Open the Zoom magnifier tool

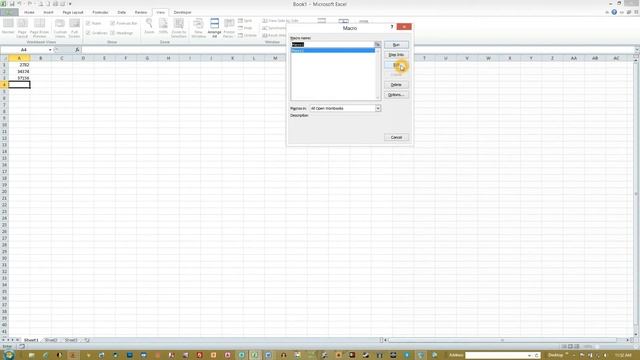(149, 24)
